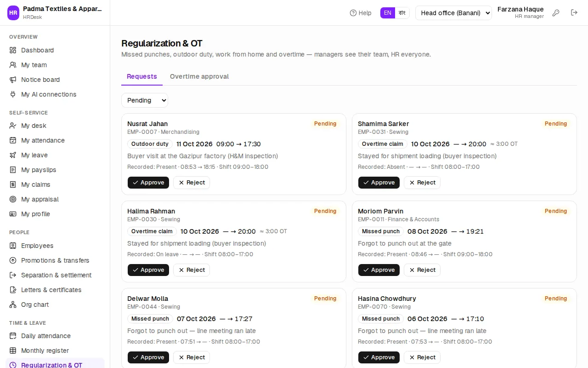
Task: Click the purple HR logo badge
Action: (x=13, y=13)
